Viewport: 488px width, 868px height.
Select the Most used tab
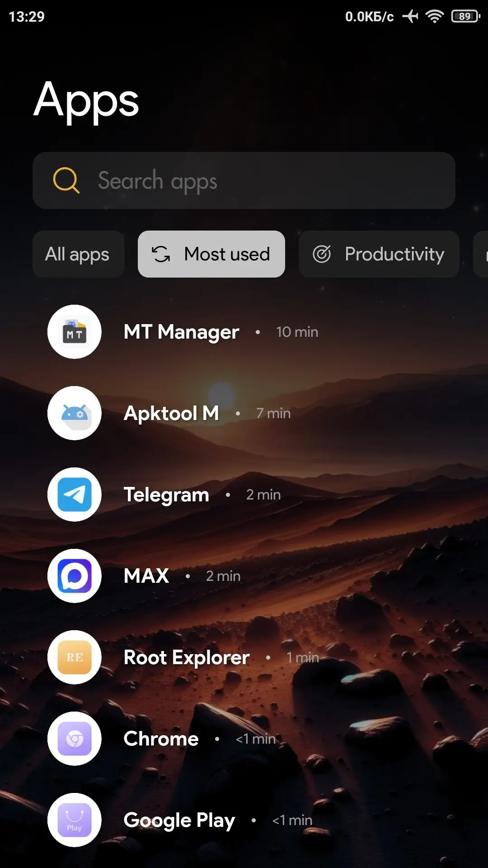pos(211,254)
